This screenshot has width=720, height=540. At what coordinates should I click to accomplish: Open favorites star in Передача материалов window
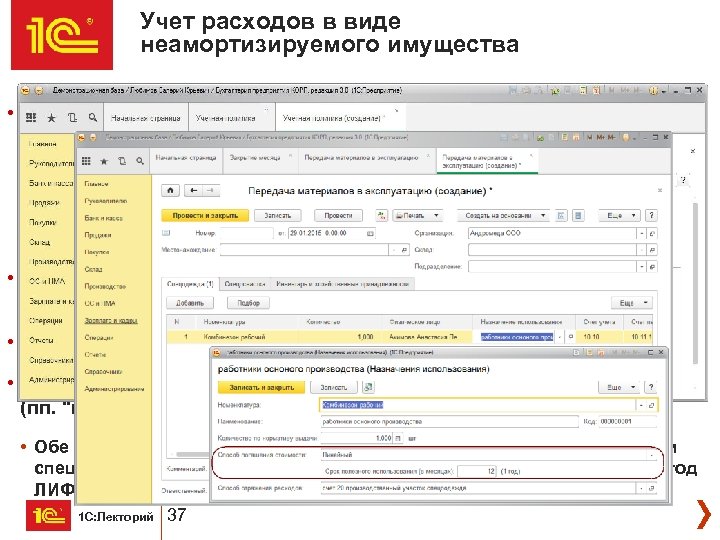104,161
